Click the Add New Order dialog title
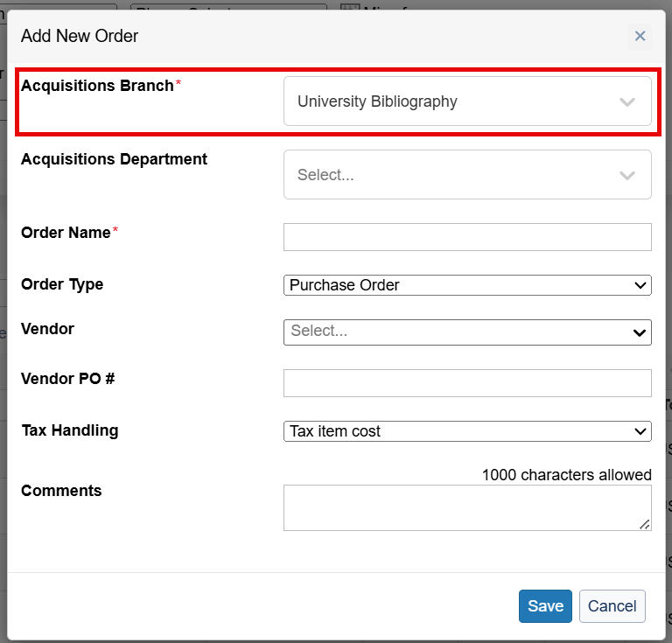The width and height of the screenshot is (672, 643). click(80, 36)
